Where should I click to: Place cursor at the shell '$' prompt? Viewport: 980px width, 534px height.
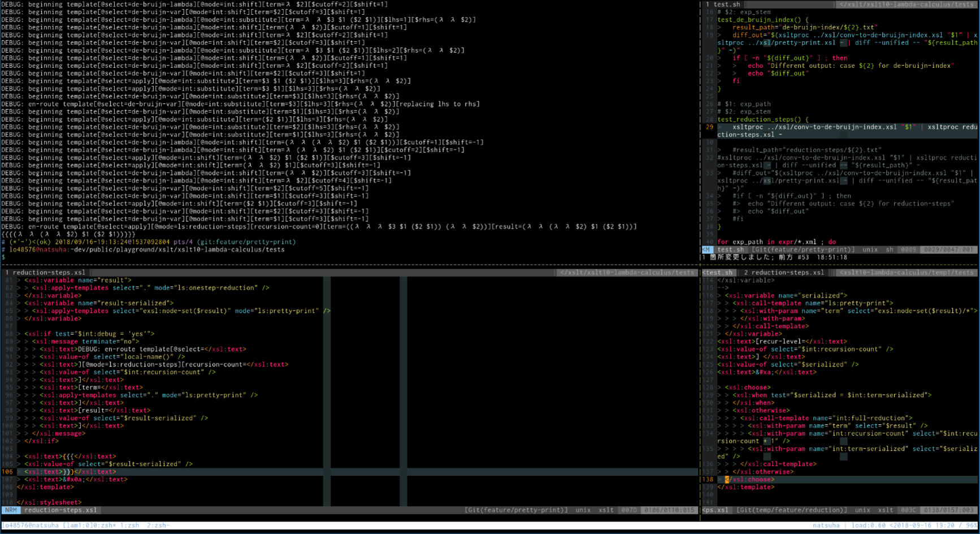click(x=3, y=257)
